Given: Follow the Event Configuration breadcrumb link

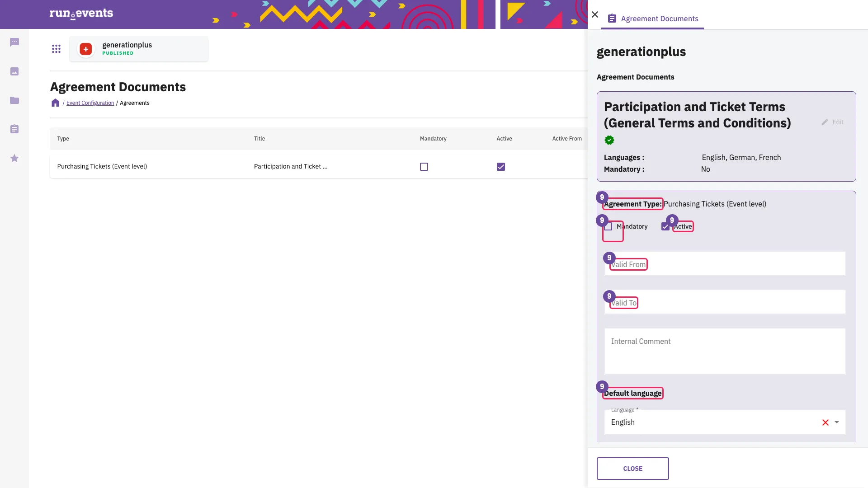Looking at the screenshot, I should tap(90, 103).
